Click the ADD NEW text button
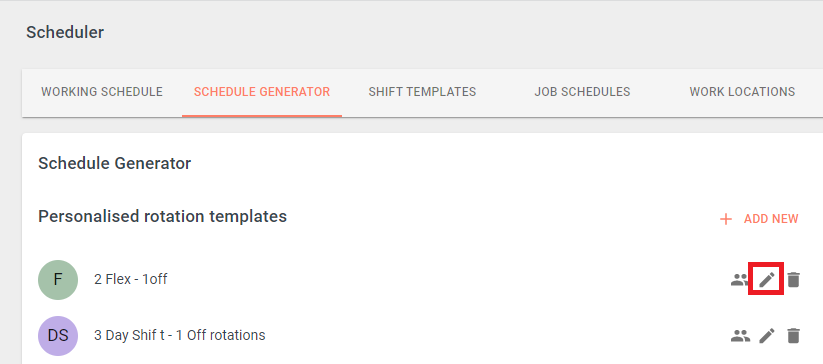This screenshot has height=364, width=823. pos(771,219)
